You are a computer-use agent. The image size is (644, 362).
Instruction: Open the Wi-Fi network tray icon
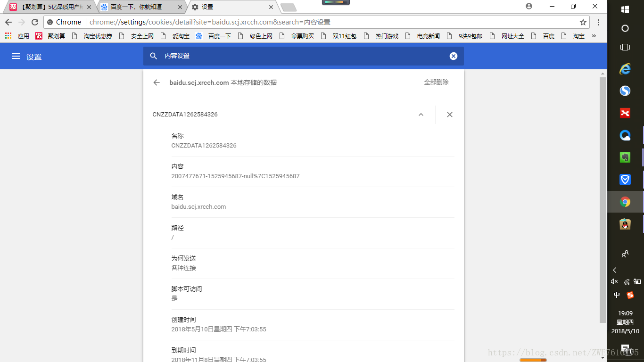tap(627, 281)
